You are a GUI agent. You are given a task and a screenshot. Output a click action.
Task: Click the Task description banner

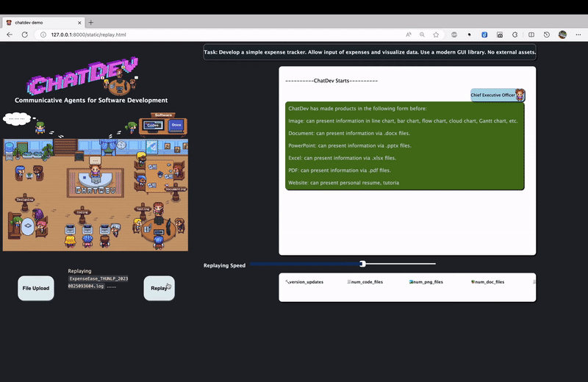click(370, 52)
